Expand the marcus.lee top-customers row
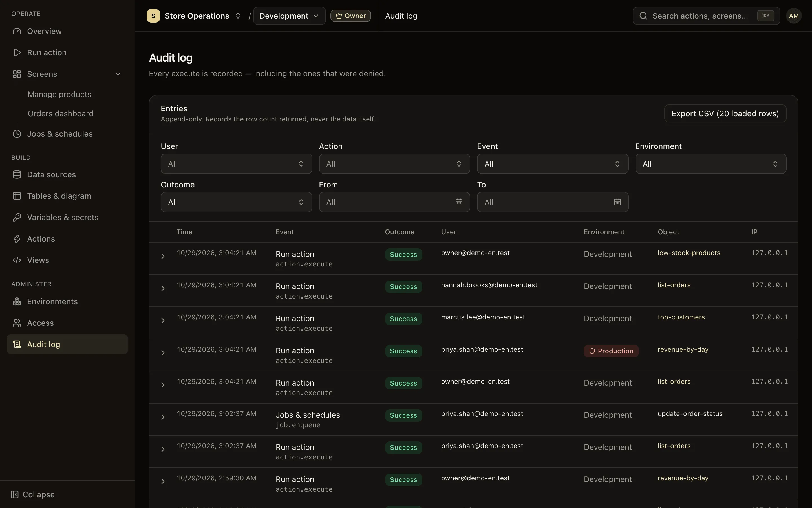The image size is (812, 508). tap(163, 321)
